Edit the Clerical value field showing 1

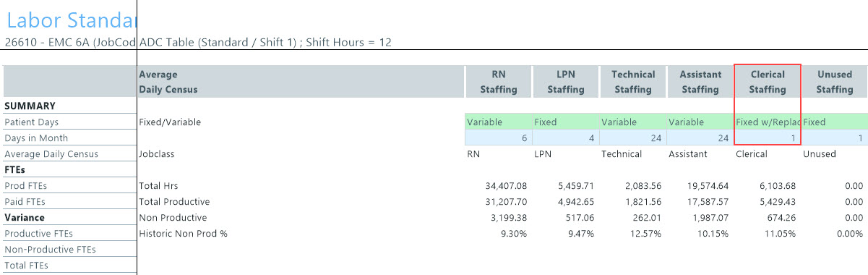coord(767,137)
